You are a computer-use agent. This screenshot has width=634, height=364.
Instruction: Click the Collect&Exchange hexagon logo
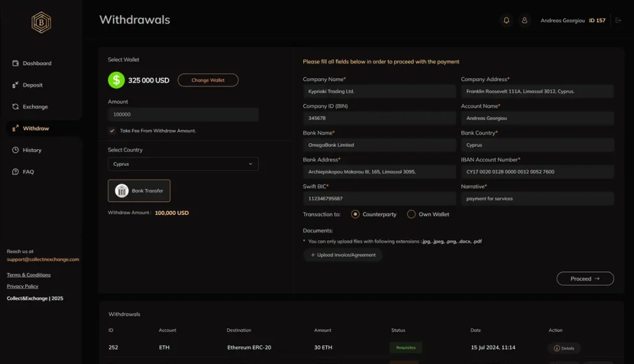41,23
